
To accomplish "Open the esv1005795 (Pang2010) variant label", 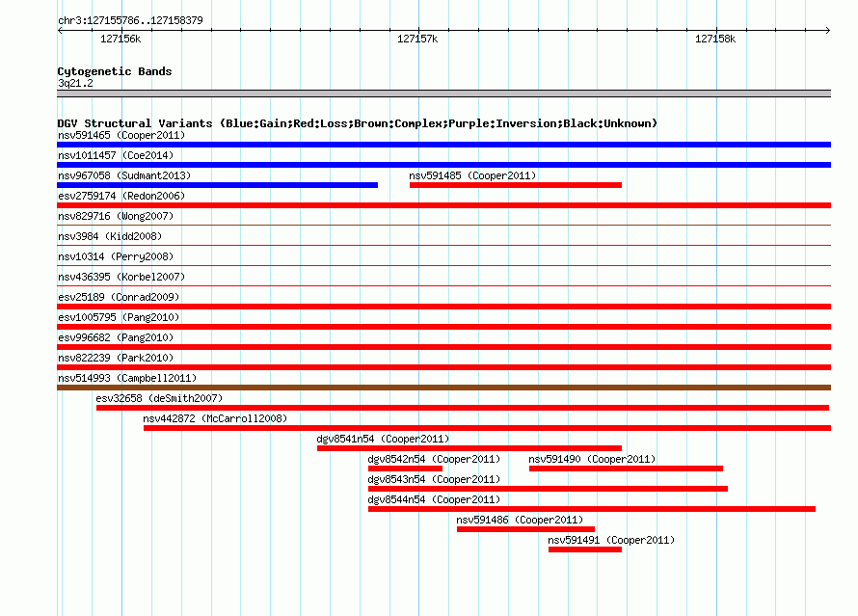I will coord(119,317).
